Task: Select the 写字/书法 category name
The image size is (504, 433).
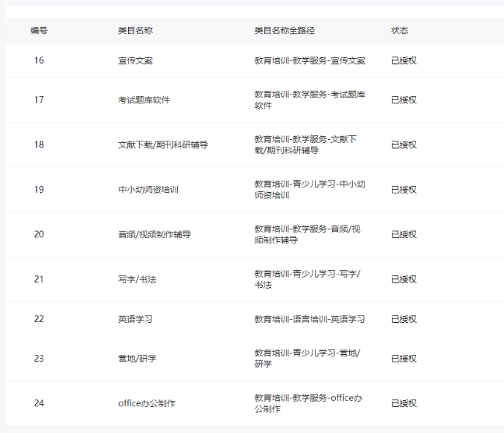Action: pos(137,279)
